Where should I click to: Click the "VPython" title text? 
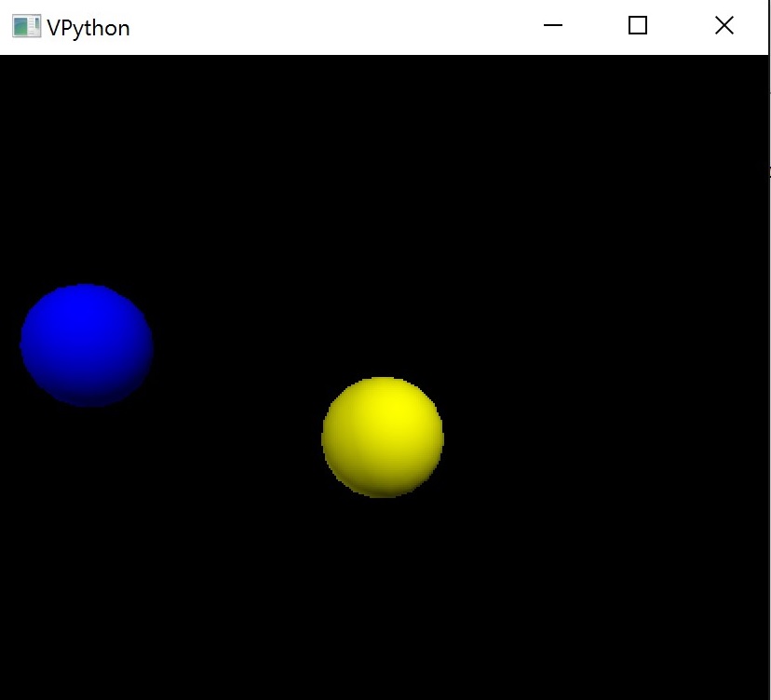click(x=88, y=28)
